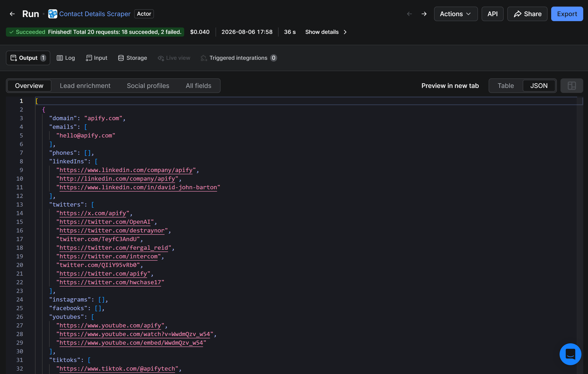Image resolution: width=588 pixels, height=374 pixels.
Task: Open the YouTube embed link
Action: point(131,343)
